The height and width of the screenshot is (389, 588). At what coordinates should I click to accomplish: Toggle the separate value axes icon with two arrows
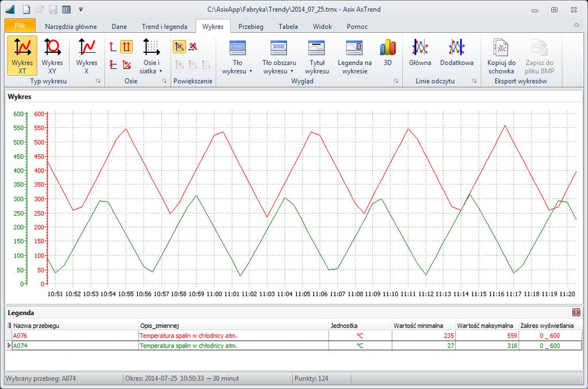(126, 47)
